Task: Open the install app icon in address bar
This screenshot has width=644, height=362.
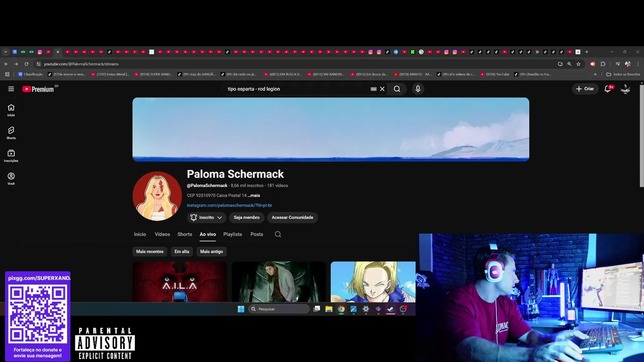Action: pyautogui.click(x=560, y=64)
